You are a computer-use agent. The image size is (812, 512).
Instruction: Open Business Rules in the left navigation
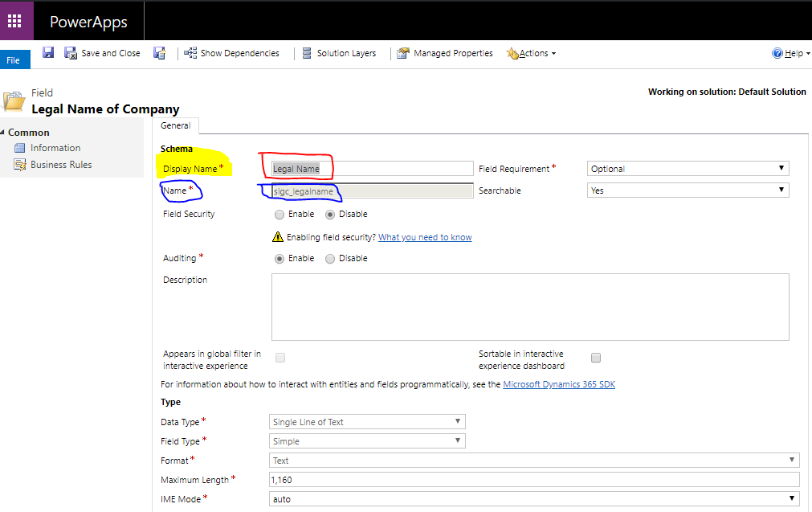click(61, 164)
